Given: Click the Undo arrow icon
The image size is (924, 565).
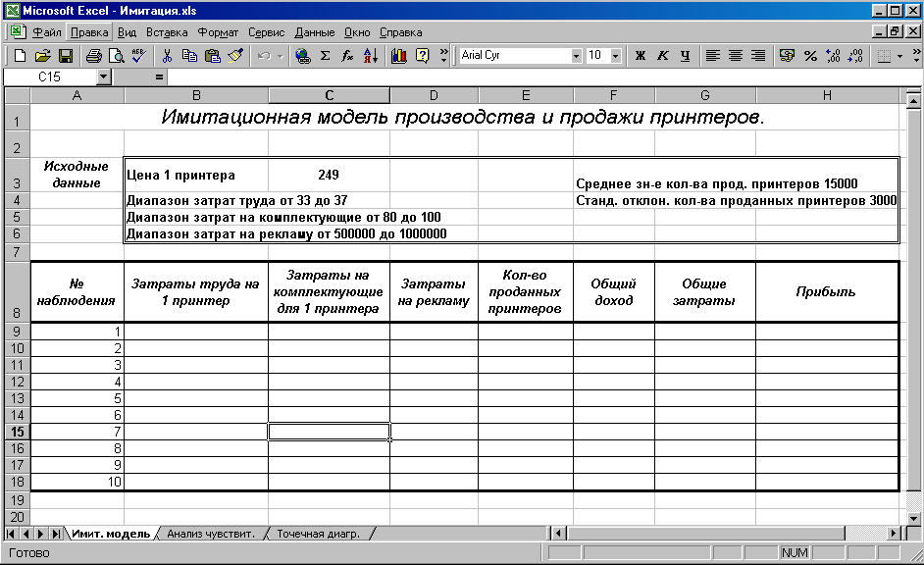Looking at the screenshot, I should (x=264, y=56).
